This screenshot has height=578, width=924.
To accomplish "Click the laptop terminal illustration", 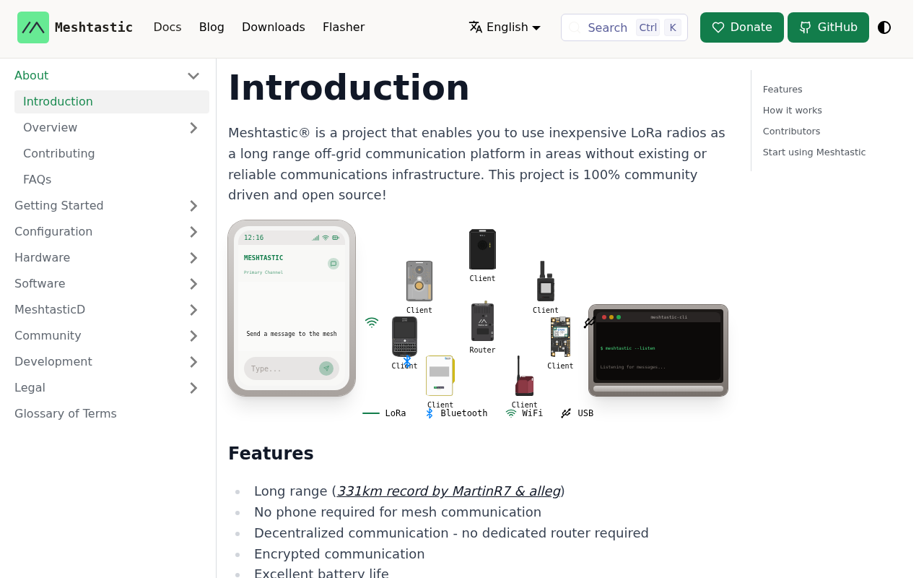I will (x=658, y=350).
